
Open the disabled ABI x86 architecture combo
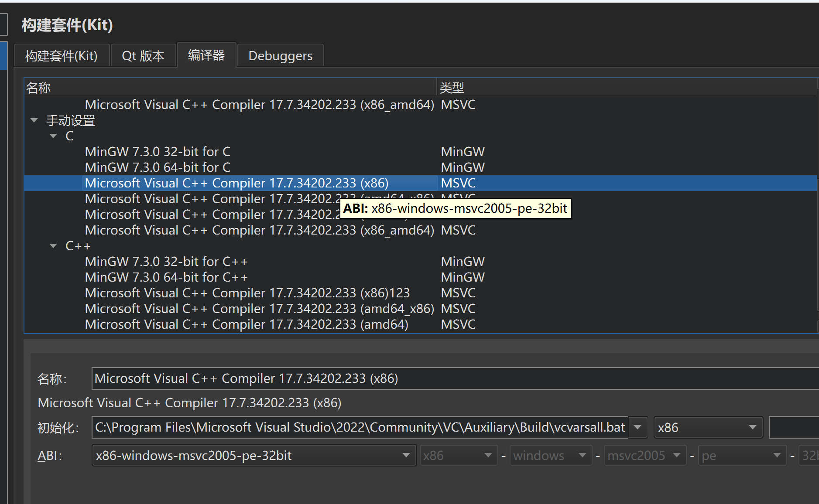click(x=459, y=456)
